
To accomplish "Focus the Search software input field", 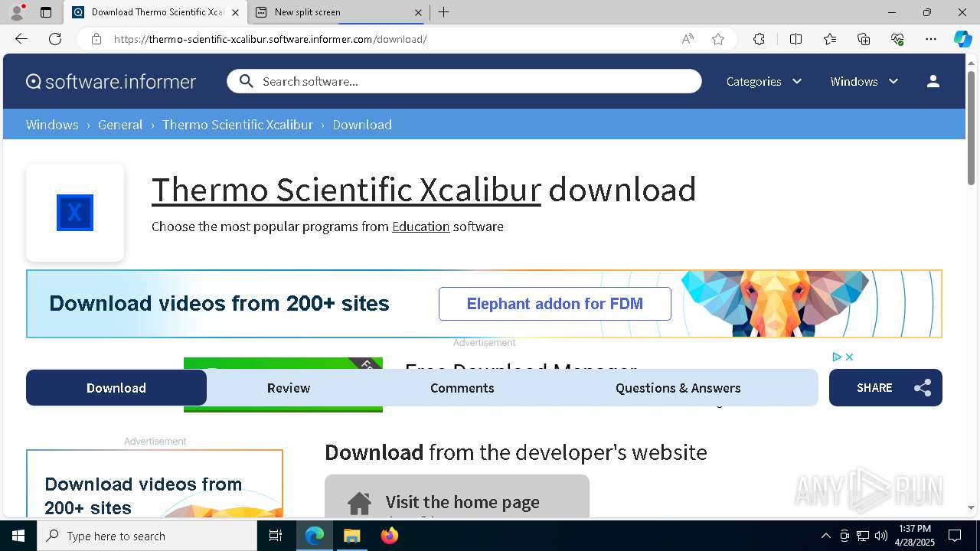I will [x=464, y=81].
